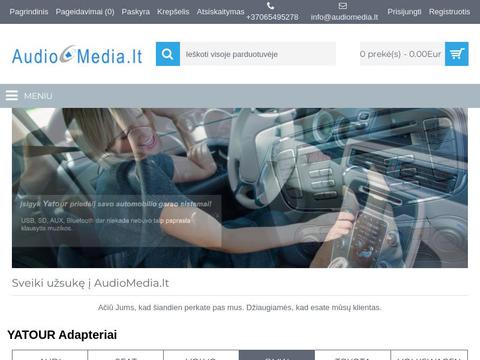Click the blue magnifier search button
The height and width of the screenshot is (360, 480).
click(168, 54)
